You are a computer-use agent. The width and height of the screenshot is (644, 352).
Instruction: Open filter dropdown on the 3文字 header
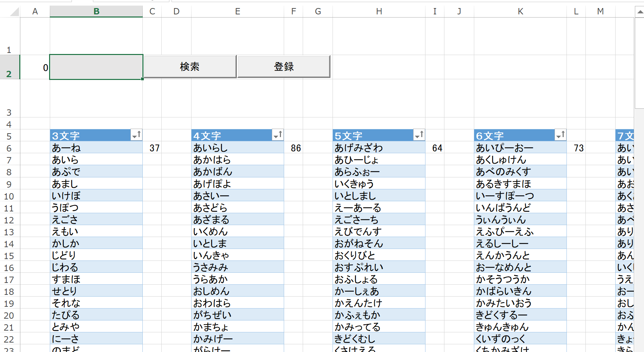137,135
